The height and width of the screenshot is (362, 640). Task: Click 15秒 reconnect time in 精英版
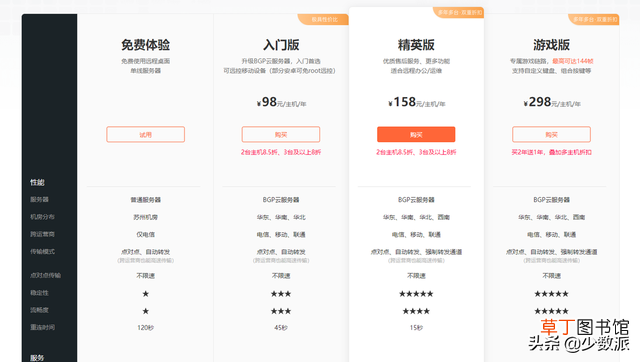(416, 328)
